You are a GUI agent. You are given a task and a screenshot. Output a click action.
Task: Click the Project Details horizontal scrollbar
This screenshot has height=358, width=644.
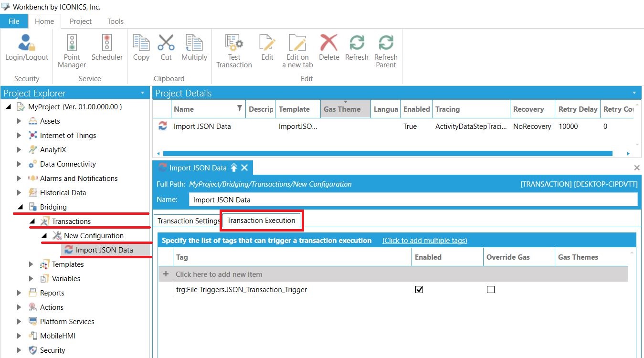(x=388, y=154)
